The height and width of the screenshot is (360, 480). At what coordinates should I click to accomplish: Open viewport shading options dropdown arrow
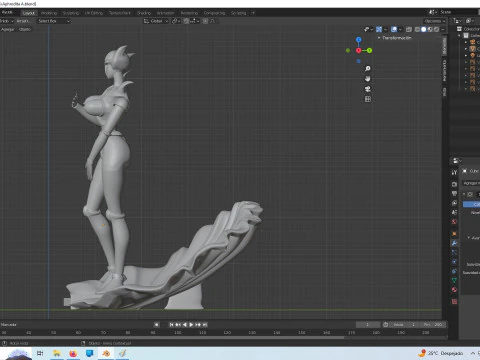coord(443,29)
